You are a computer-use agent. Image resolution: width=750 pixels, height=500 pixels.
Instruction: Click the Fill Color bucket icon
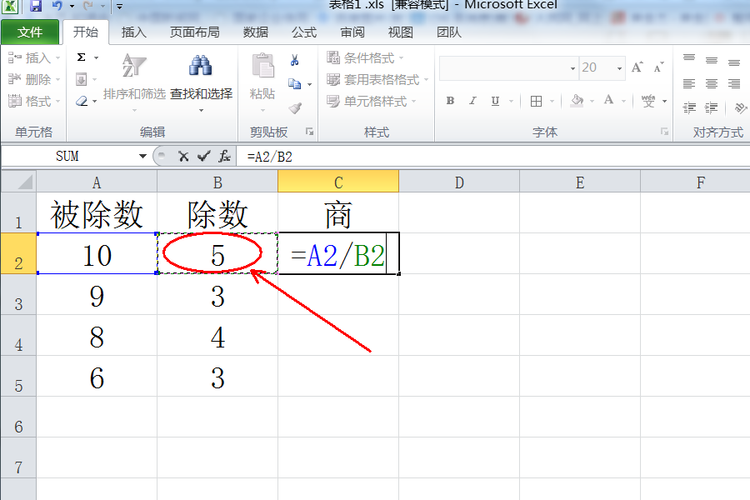[x=577, y=100]
